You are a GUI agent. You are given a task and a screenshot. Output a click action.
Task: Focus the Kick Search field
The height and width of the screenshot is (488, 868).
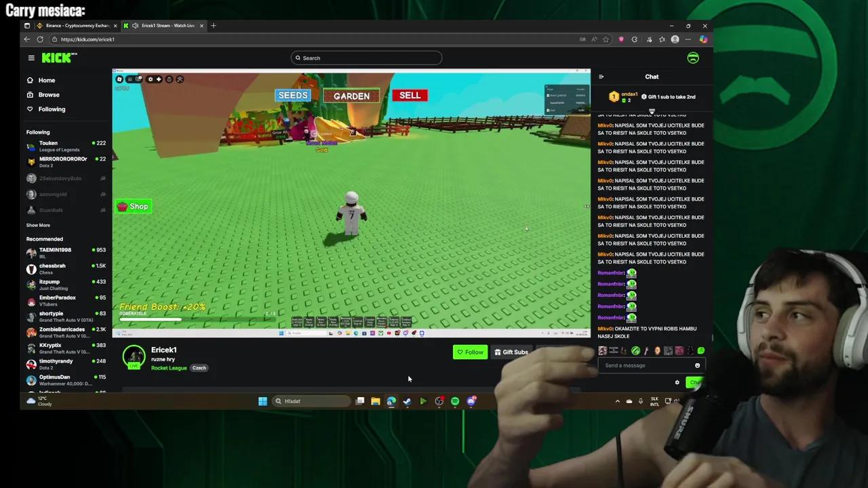(367, 58)
